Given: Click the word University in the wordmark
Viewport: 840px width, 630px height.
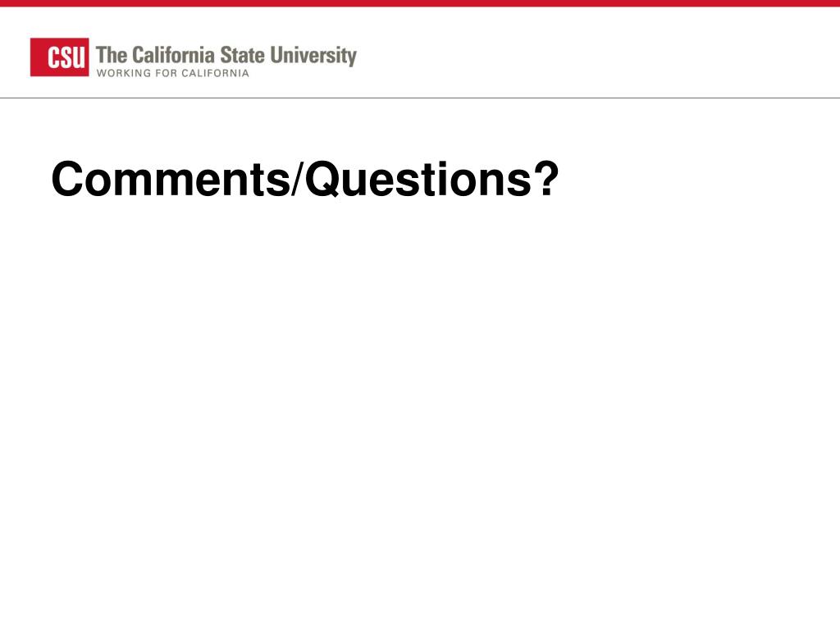Looking at the screenshot, I should click(313, 56).
